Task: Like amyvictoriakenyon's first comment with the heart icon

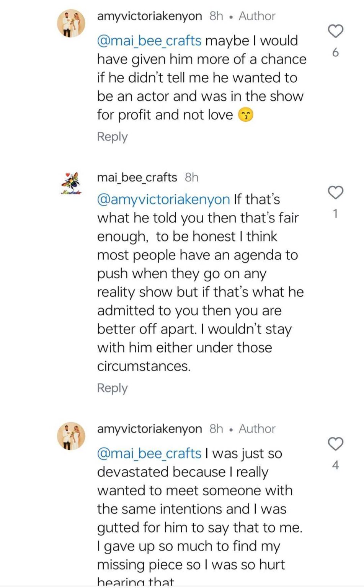Action: (x=336, y=31)
